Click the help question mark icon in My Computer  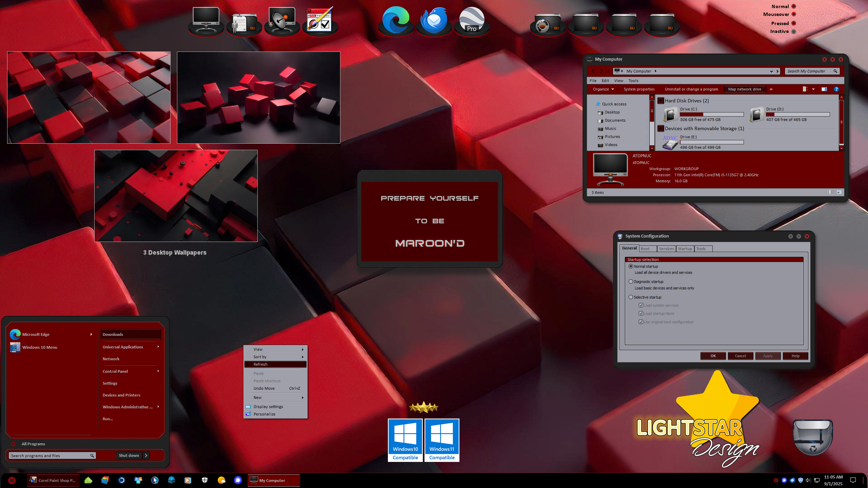(836, 89)
